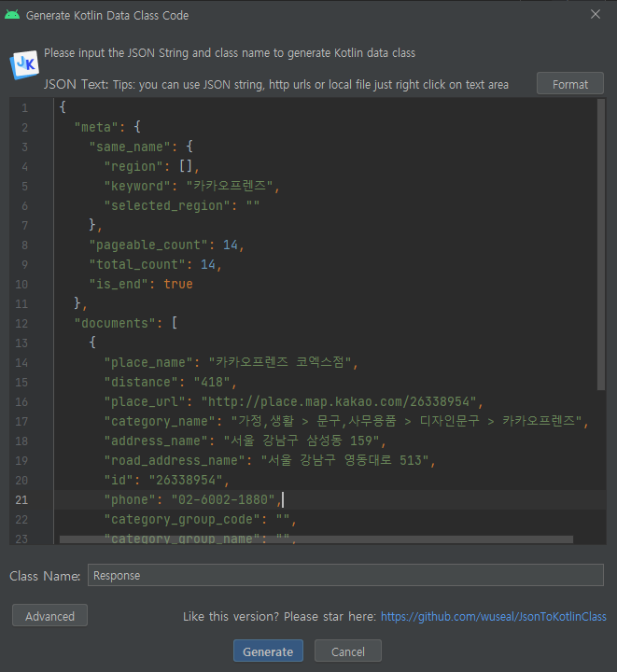Screen dimensions: 617x672
Task: Click the JK plugin logo icon
Action: [x=25, y=64]
